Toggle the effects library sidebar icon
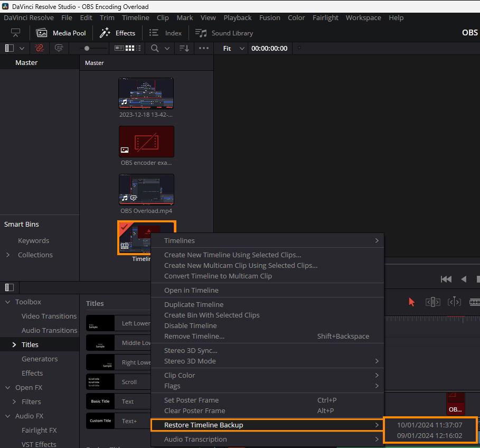This screenshot has width=480, height=448. 10,287
